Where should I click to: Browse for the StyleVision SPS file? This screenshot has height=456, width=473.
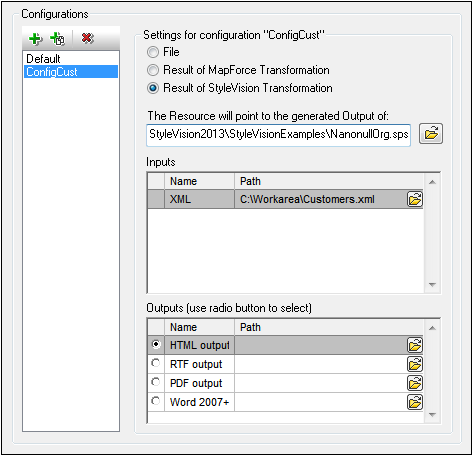coord(431,134)
